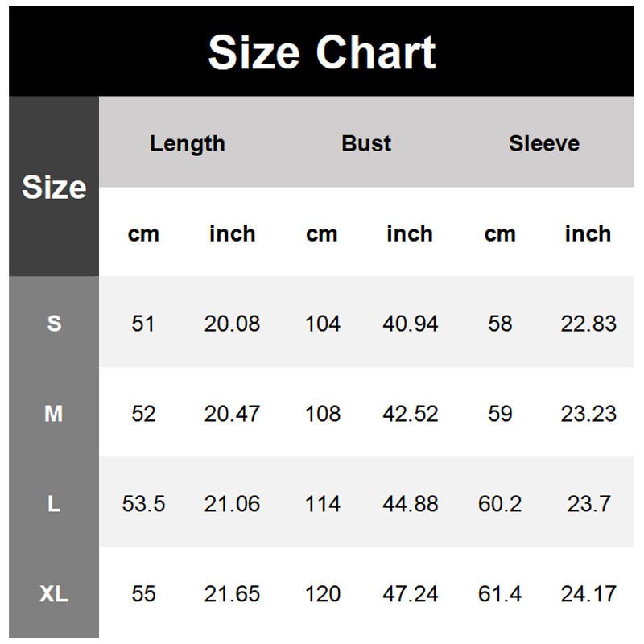Select the M size row label
The height and width of the screenshot is (644, 644).
click(x=54, y=414)
